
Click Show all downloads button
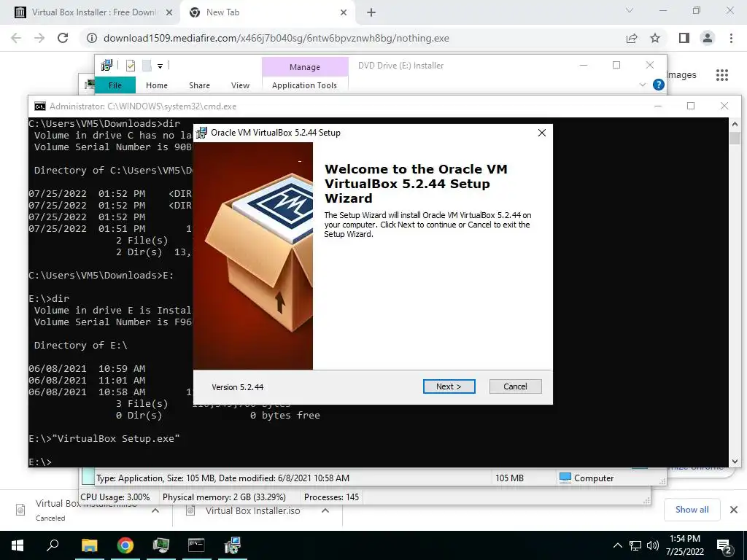click(692, 510)
